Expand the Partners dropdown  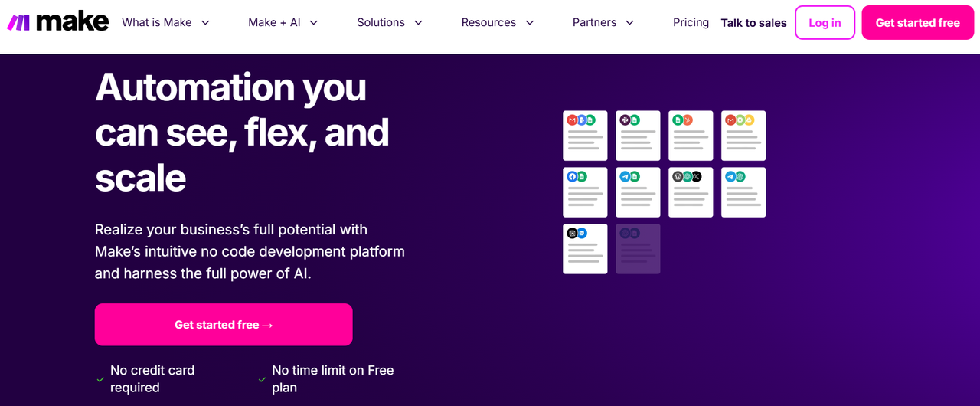603,23
